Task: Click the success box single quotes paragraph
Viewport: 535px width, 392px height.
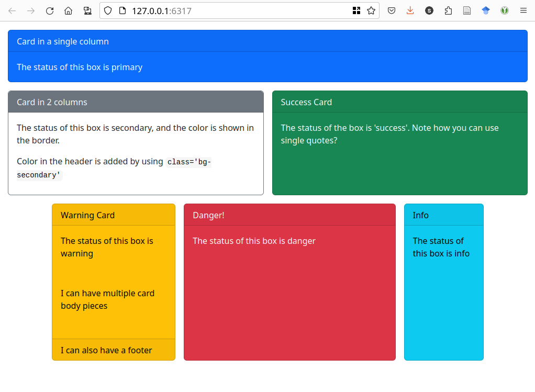Action: [389, 134]
